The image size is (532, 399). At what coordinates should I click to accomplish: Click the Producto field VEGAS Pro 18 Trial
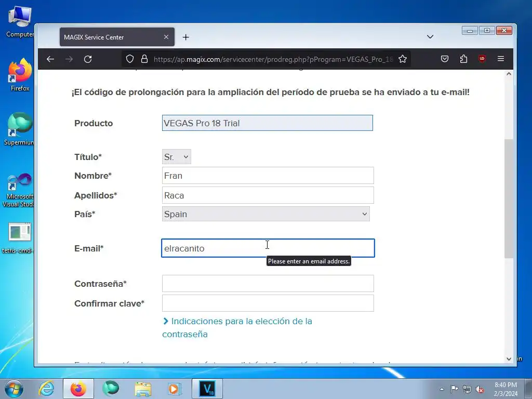pos(268,123)
